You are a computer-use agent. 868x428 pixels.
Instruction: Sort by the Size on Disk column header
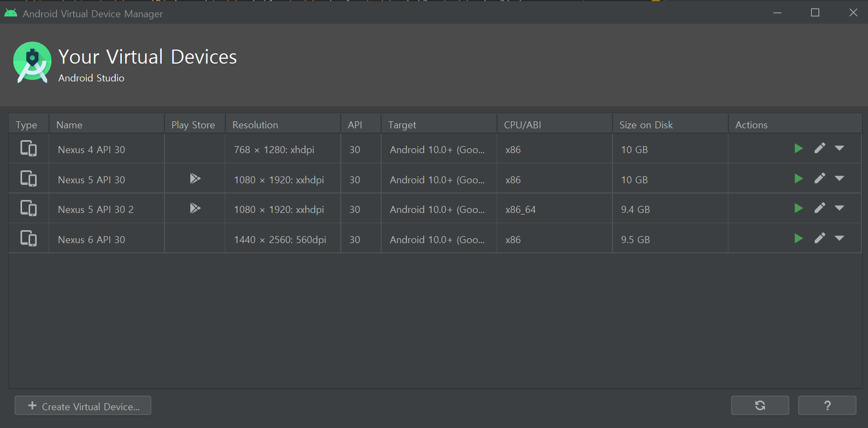pyautogui.click(x=670, y=125)
